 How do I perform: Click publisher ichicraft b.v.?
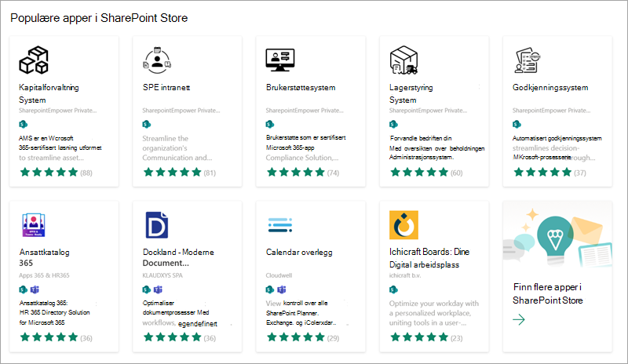tap(405, 275)
